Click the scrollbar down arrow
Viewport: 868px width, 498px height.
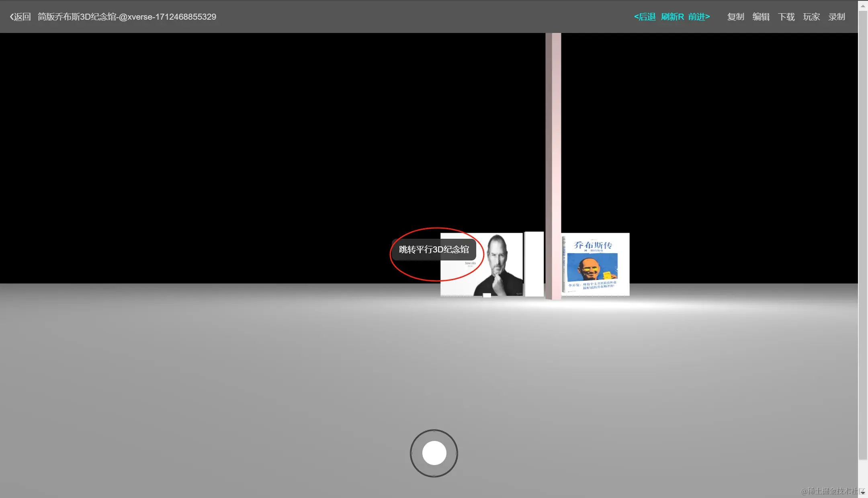(x=863, y=493)
